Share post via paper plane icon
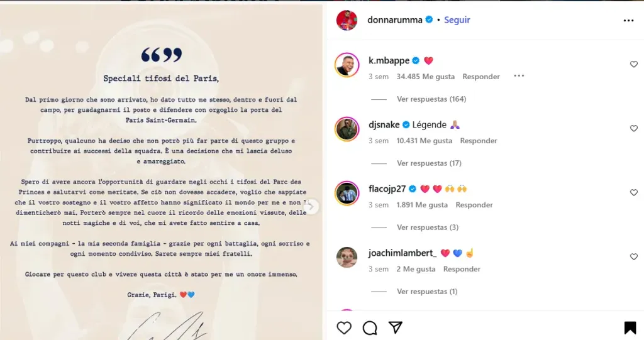644x340 pixels. (395, 327)
